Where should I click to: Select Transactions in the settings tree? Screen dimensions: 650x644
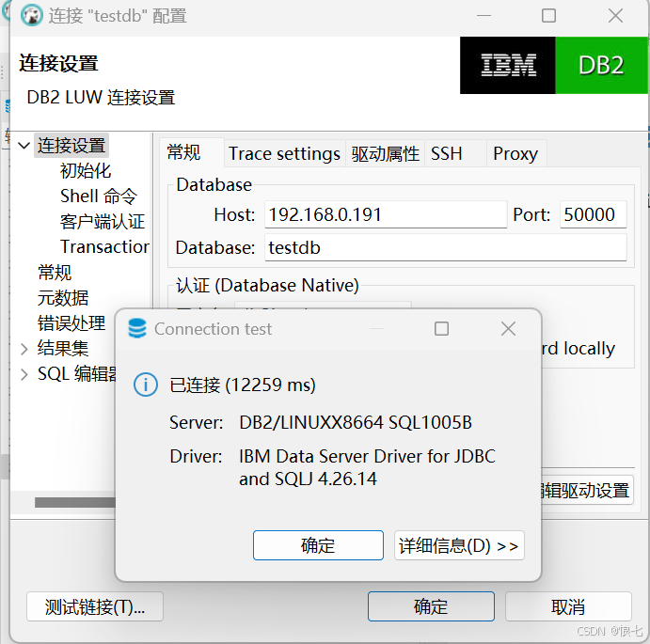click(x=104, y=246)
